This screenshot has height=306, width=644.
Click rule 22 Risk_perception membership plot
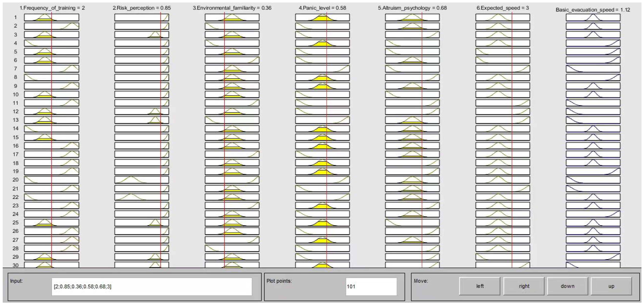click(x=142, y=197)
